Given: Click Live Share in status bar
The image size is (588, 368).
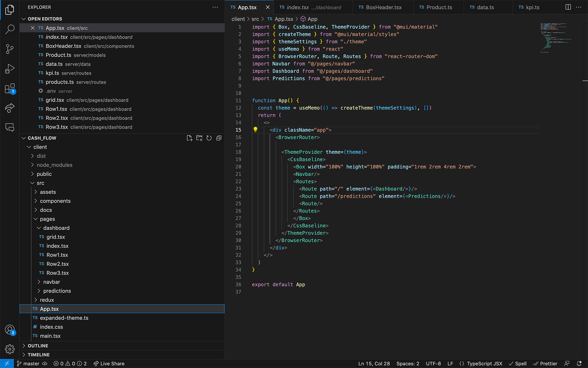Looking at the screenshot, I should [109, 363].
